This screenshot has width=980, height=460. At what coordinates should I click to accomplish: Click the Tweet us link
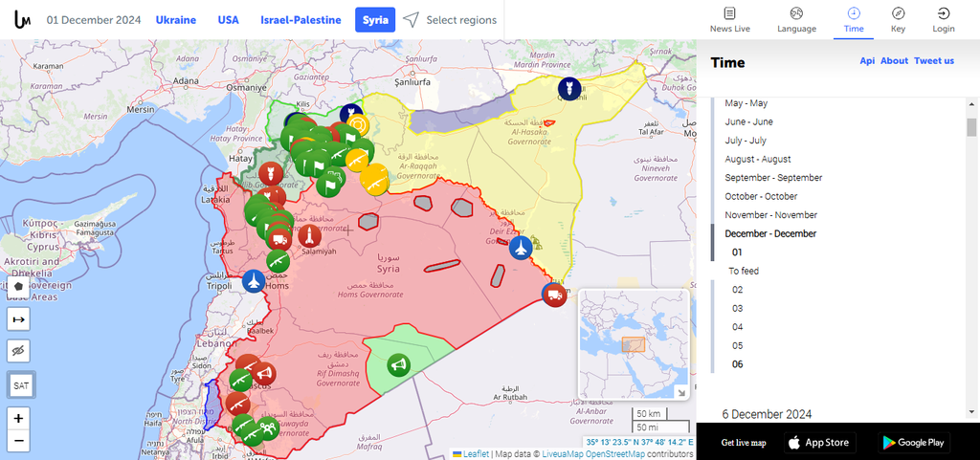pos(933,61)
